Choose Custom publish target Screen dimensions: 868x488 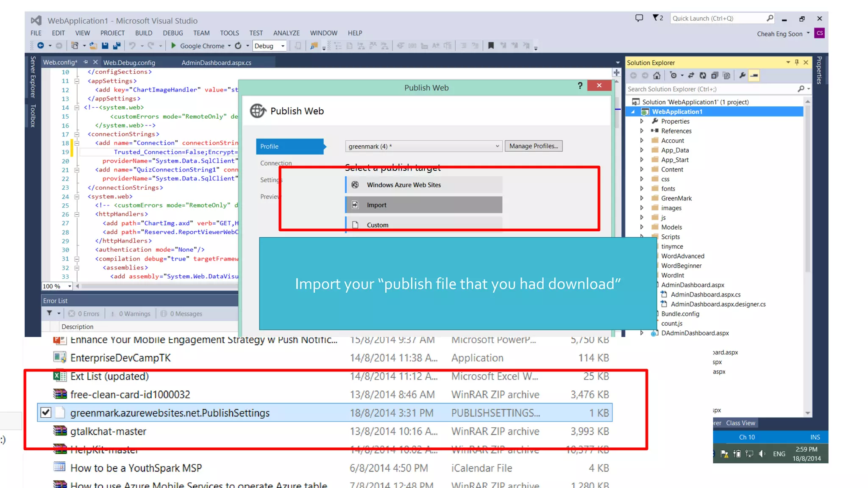tap(424, 225)
